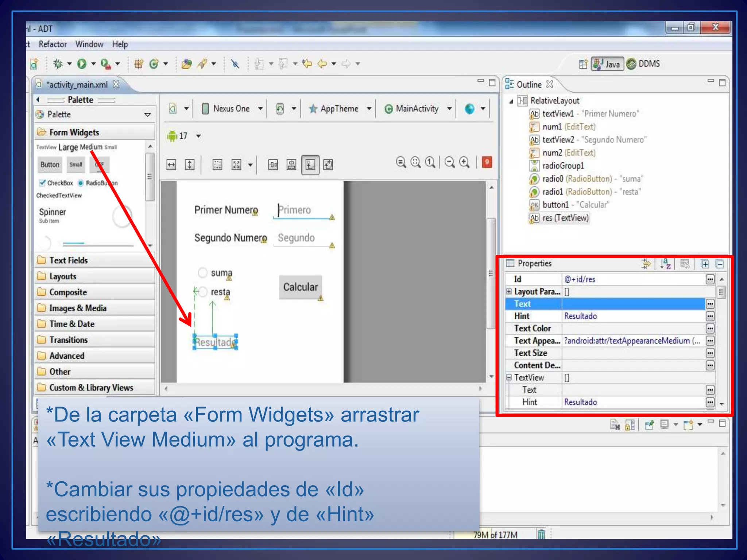Click the Properties expand all icon
747x560 pixels.
[705, 264]
